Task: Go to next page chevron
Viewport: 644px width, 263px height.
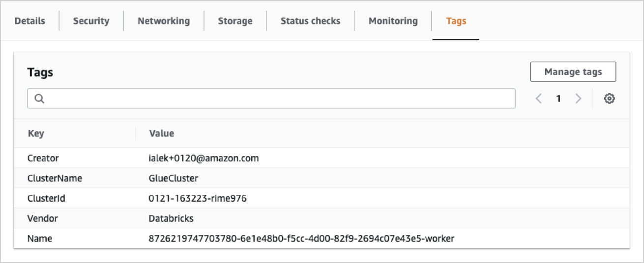Action: click(x=578, y=99)
